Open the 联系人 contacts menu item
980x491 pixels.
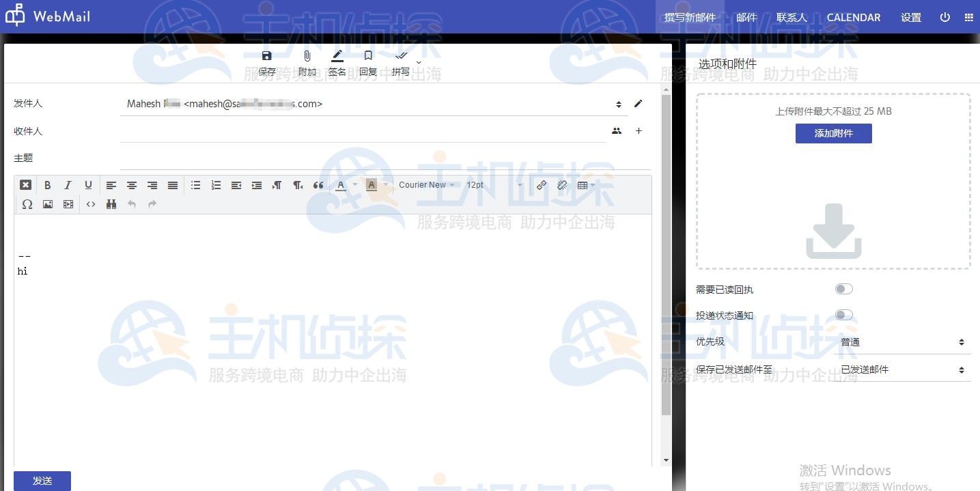coord(791,17)
